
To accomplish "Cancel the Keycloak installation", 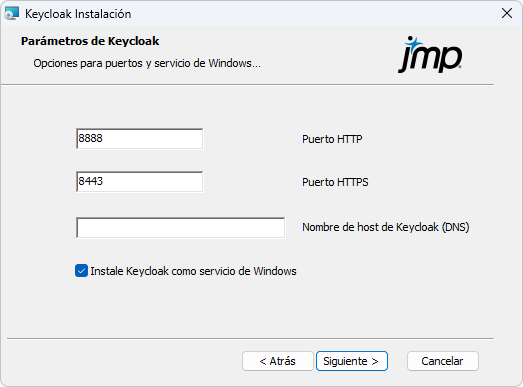I will click(443, 361).
